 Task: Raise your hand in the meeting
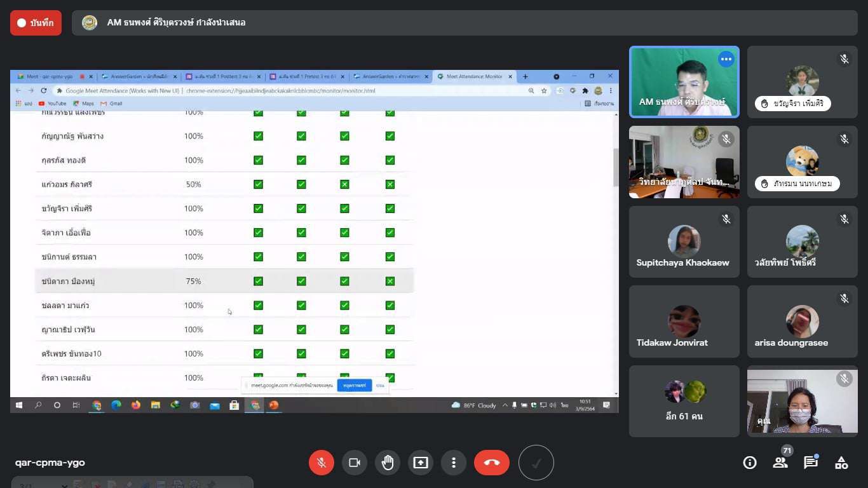click(388, 463)
